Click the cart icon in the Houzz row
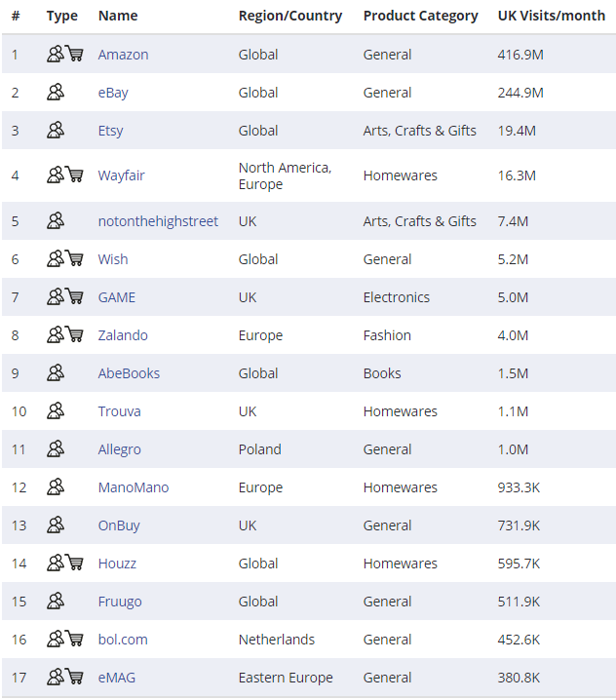The image size is (616, 700). [x=74, y=564]
